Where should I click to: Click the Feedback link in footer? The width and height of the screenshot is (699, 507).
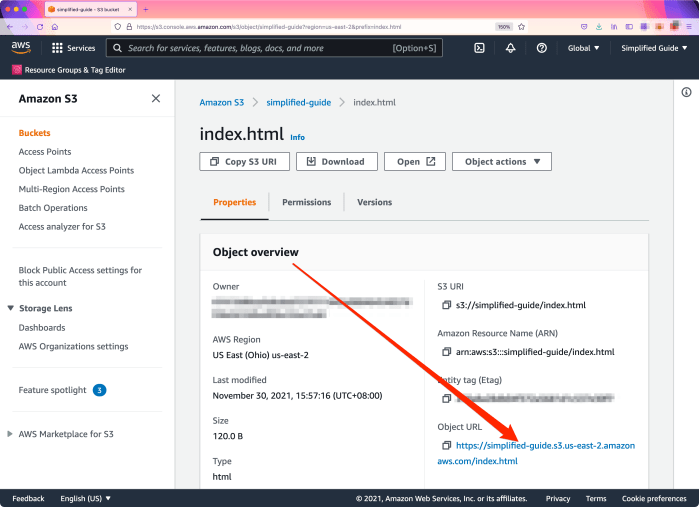pos(28,499)
